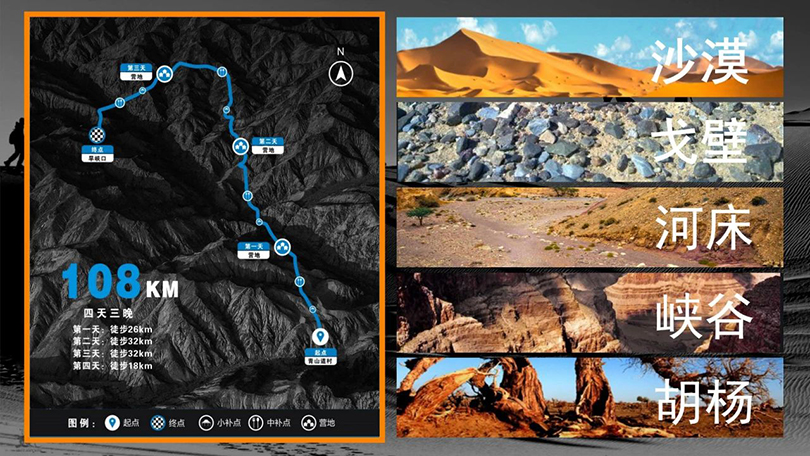Click the 第三天 营地 label tag
This screenshot has width=810, height=456.
[136, 72]
